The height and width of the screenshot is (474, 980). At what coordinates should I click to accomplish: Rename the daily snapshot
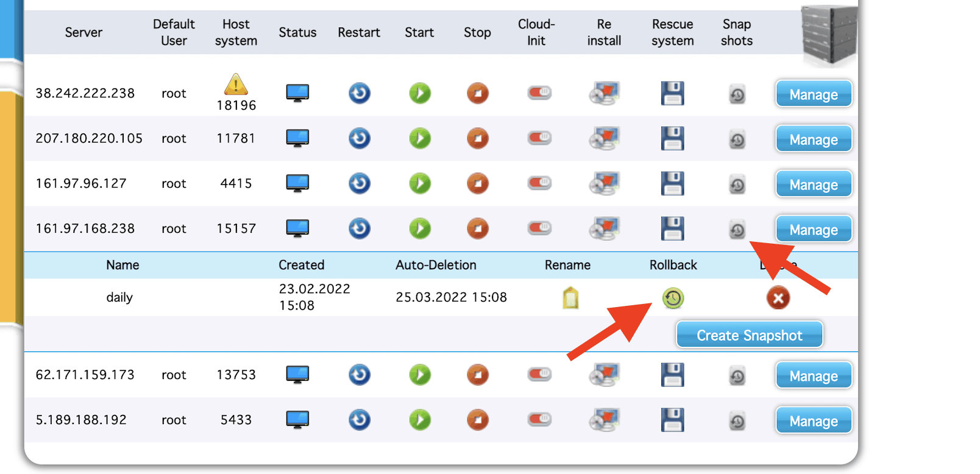coord(570,298)
